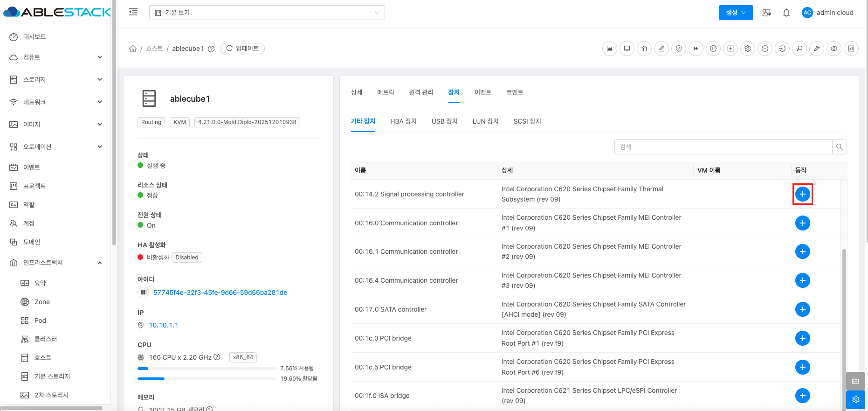This screenshot has height=411, width=868.
Task: Click the pause circle icon in host toolbar
Action: pos(713,49)
